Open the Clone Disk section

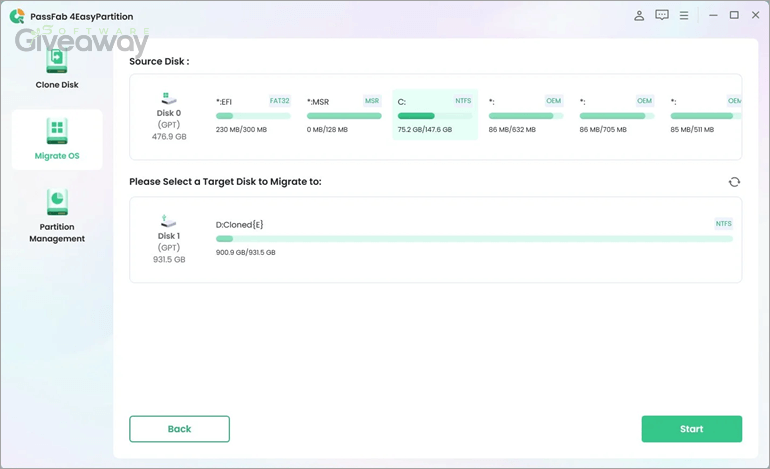point(57,69)
